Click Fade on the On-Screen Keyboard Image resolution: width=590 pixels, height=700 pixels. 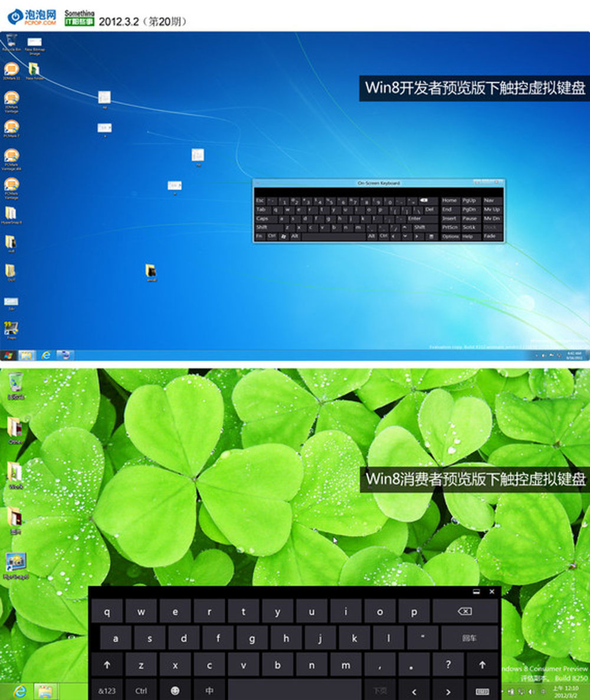click(x=491, y=236)
